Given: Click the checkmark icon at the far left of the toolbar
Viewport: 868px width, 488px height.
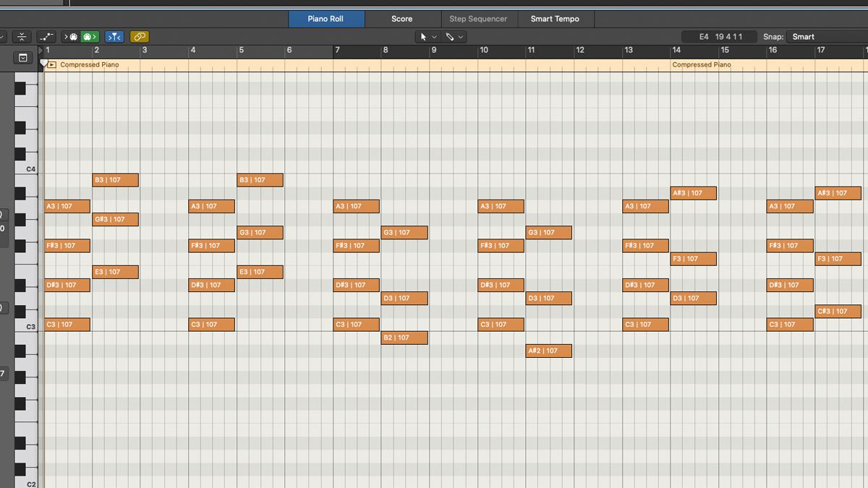Looking at the screenshot, I should point(2,36).
